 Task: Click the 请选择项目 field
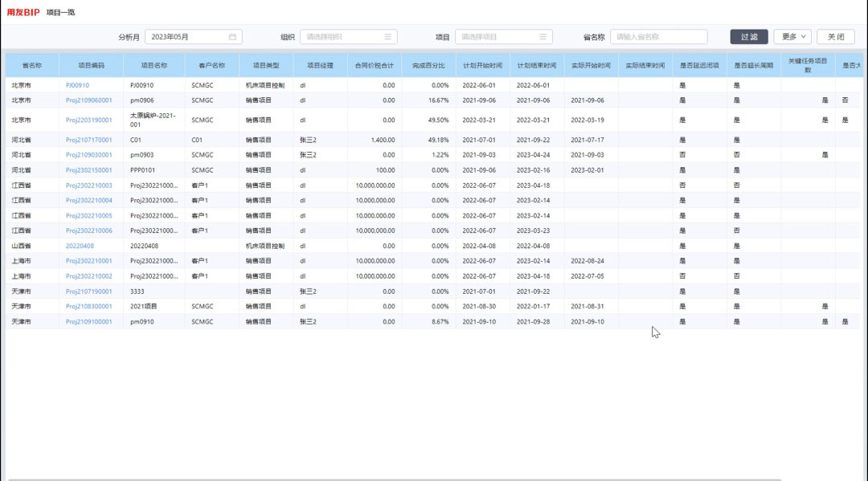coord(503,37)
